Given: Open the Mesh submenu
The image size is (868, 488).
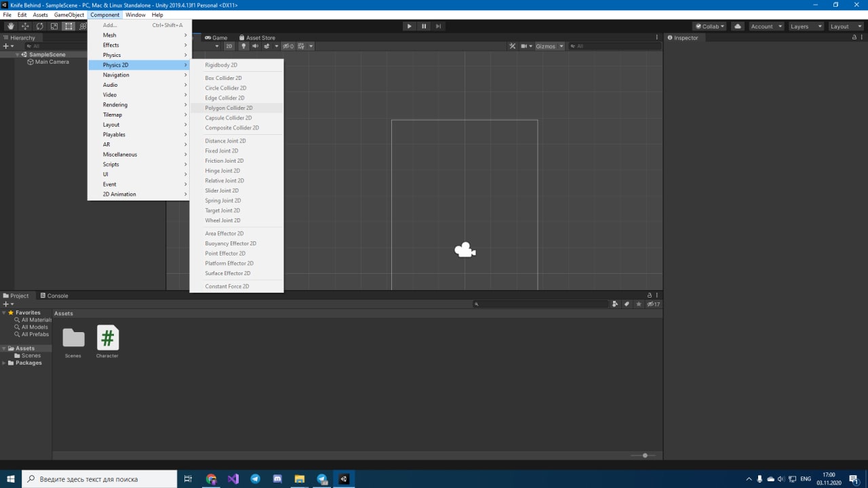Looking at the screenshot, I should [140, 35].
